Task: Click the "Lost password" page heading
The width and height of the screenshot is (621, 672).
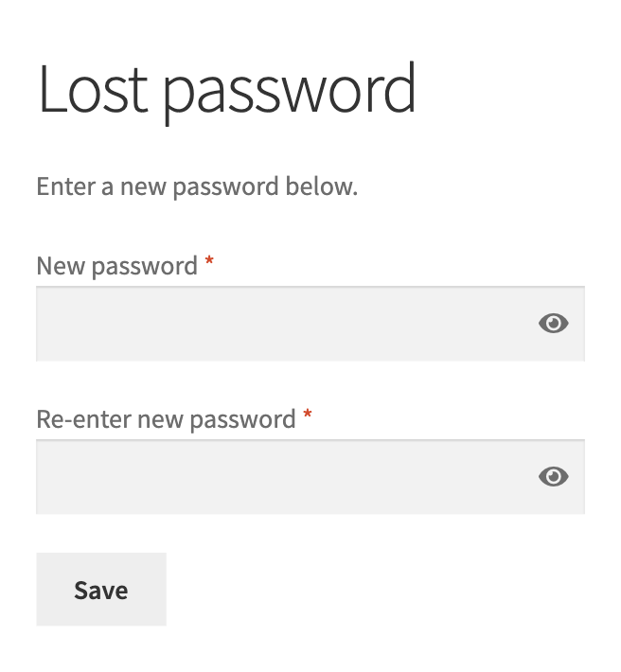Action: pyautogui.click(x=226, y=91)
